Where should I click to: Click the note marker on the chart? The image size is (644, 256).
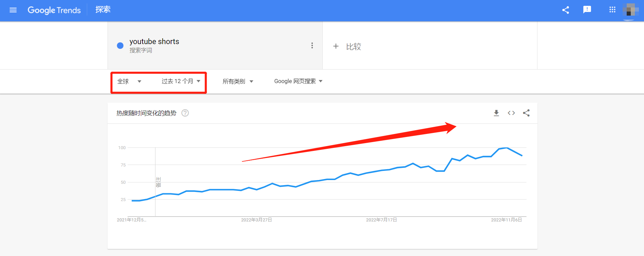coord(158,182)
